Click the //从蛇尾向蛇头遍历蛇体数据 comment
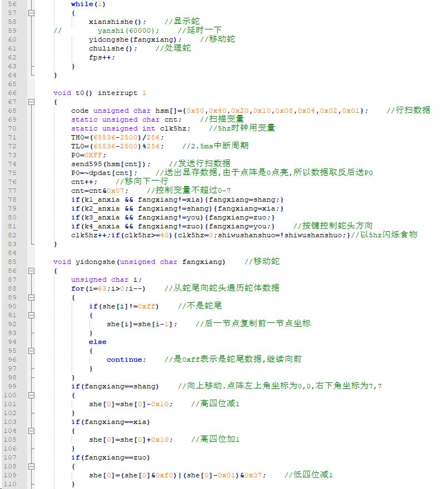The image size is (448, 489). (222, 288)
